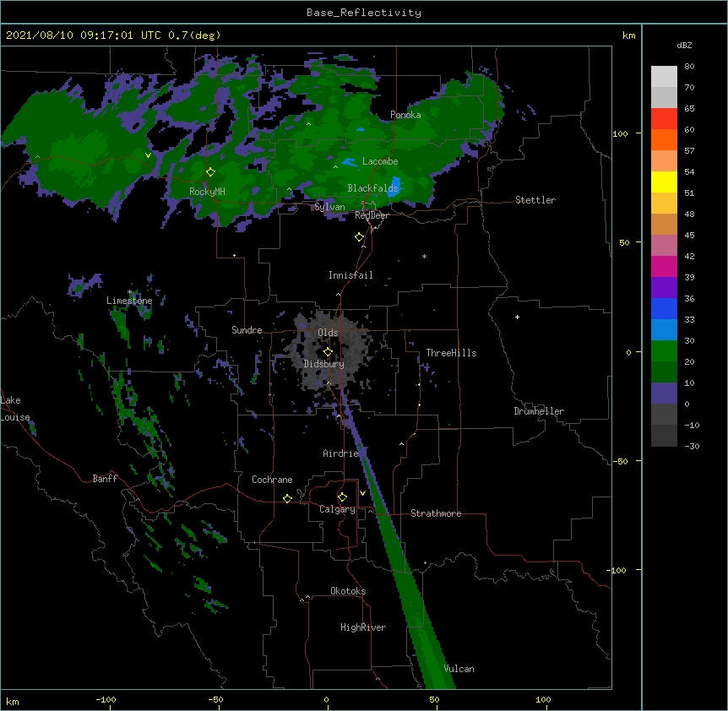Image resolution: width=728 pixels, height=711 pixels.
Task: Click the Stettler city label
Action: (x=535, y=200)
